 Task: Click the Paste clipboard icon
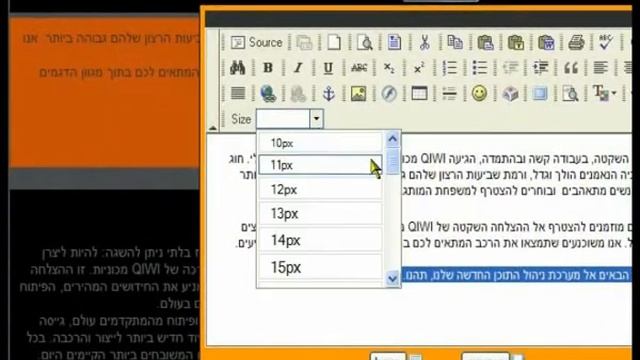click(485, 42)
